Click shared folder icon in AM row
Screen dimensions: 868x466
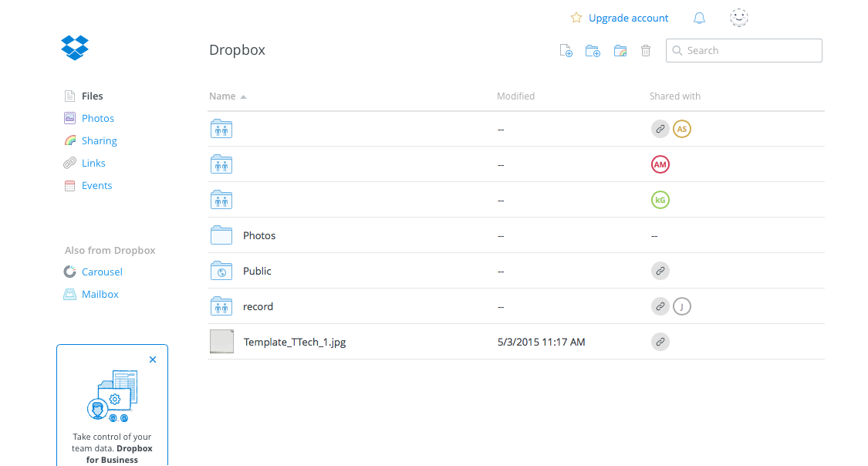pos(221,164)
